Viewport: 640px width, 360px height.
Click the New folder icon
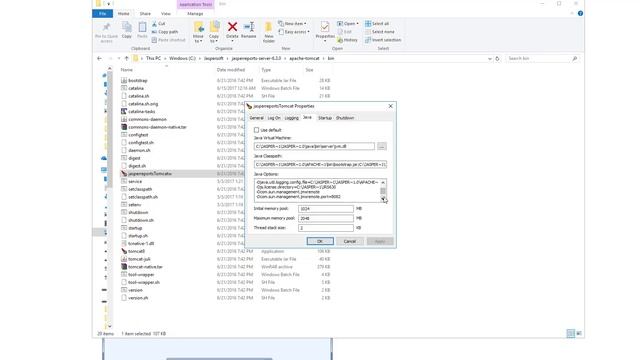269,27
